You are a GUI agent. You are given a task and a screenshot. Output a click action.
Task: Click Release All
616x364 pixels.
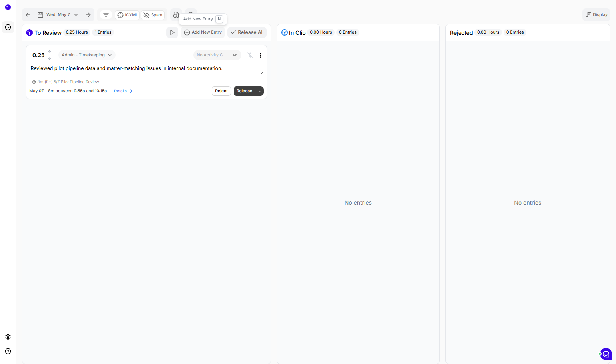coord(247,32)
